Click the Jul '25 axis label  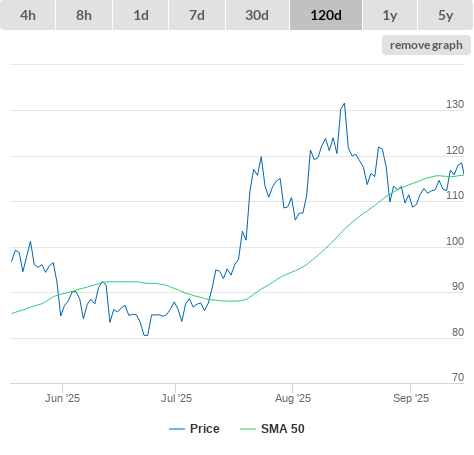point(176,398)
